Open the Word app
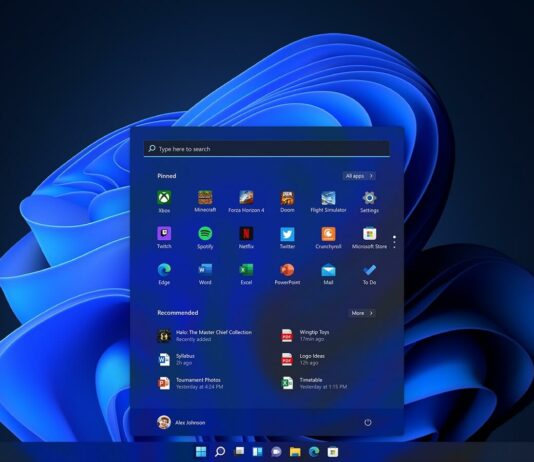Viewport: 534px width, 462px height. coord(205,274)
